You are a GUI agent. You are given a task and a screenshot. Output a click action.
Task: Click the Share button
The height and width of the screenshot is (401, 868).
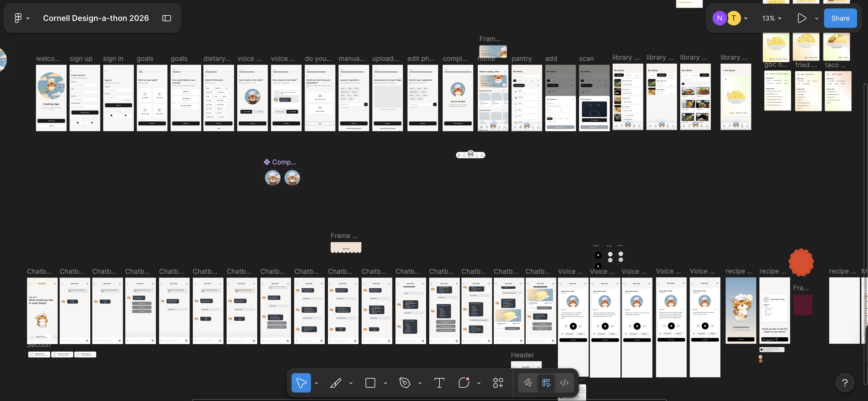[840, 18]
